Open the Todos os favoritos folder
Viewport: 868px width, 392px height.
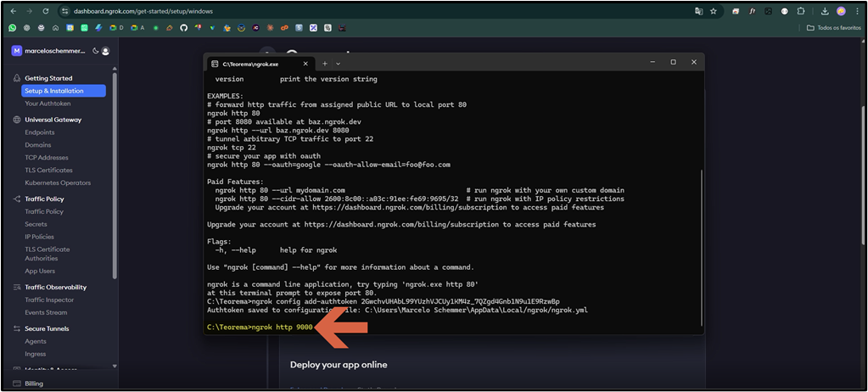(x=834, y=28)
